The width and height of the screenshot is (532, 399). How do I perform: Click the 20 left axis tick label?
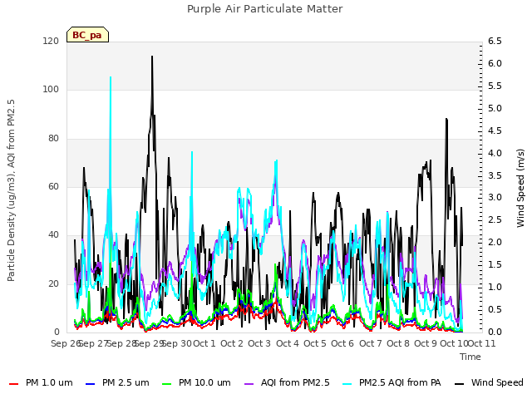click(53, 283)
